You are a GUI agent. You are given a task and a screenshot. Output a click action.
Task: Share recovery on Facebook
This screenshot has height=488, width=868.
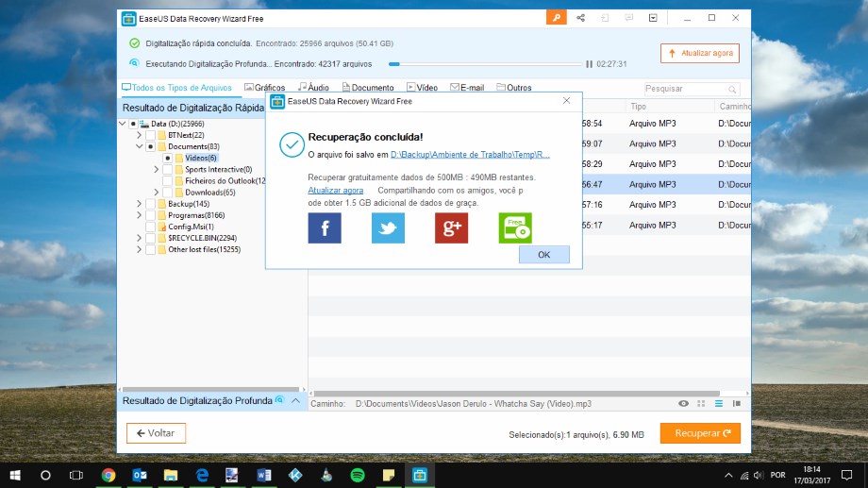point(325,227)
